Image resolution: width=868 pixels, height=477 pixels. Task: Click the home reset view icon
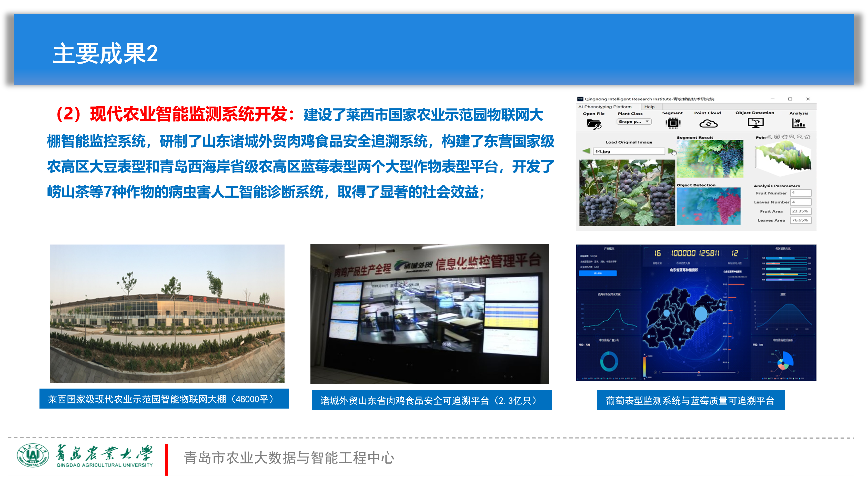807,137
